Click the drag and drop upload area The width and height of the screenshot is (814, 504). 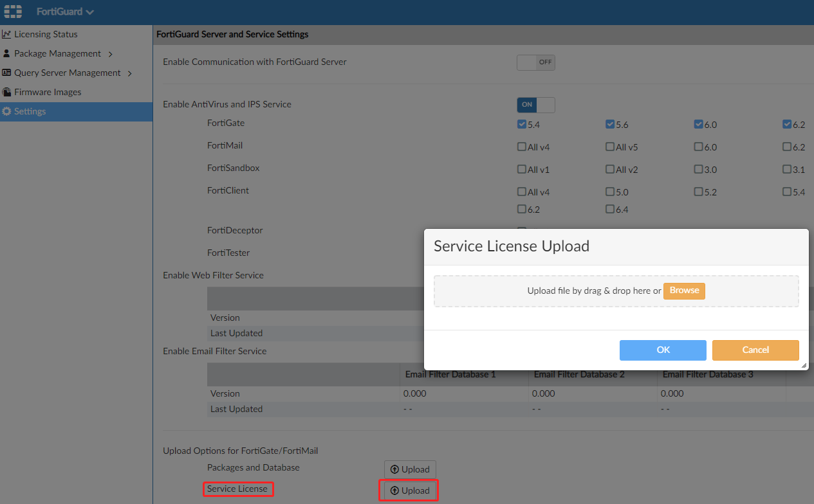point(616,291)
